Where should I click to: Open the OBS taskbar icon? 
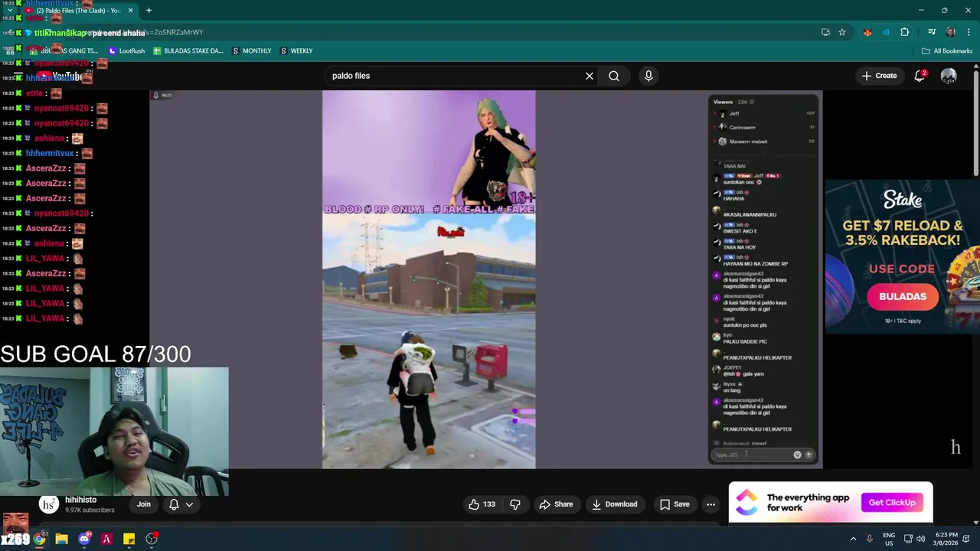152,539
